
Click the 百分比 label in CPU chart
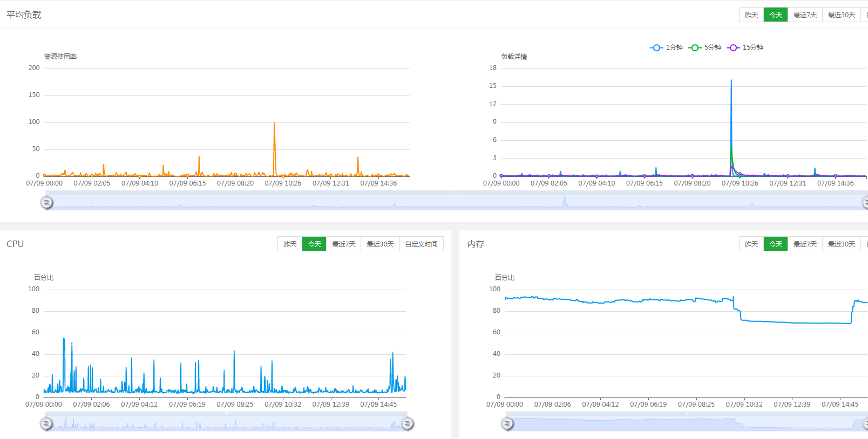(x=44, y=278)
